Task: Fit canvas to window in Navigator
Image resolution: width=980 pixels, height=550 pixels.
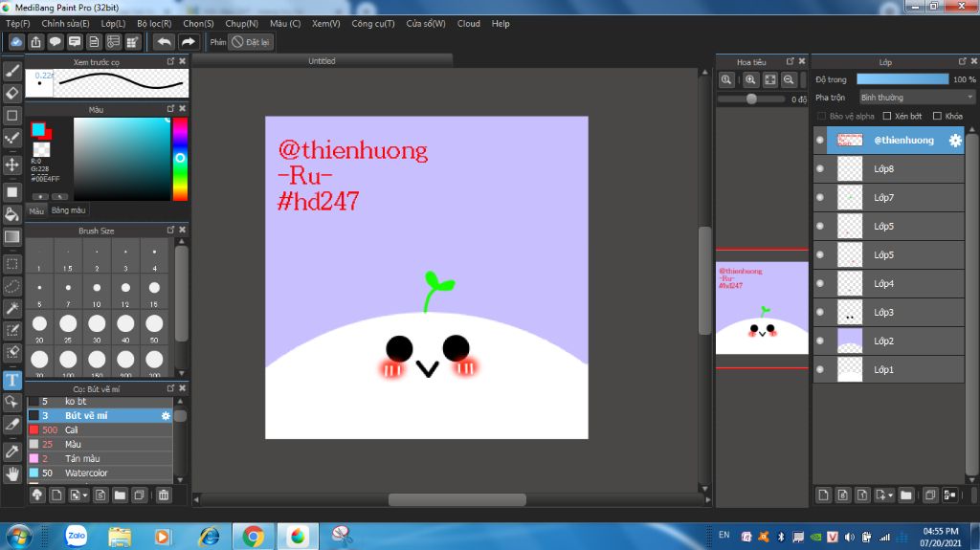Action: 770,79
